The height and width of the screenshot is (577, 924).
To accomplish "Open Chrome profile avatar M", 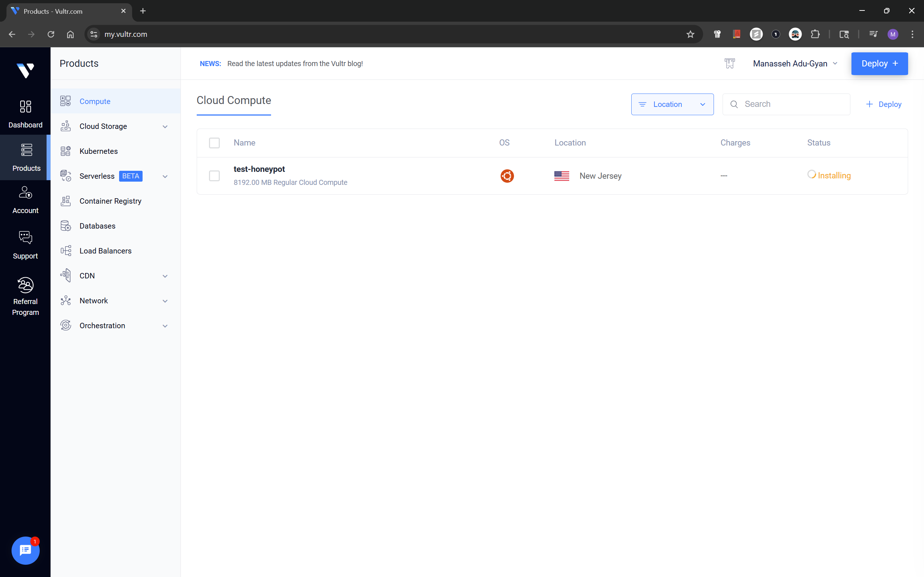I will [x=892, y=34].
